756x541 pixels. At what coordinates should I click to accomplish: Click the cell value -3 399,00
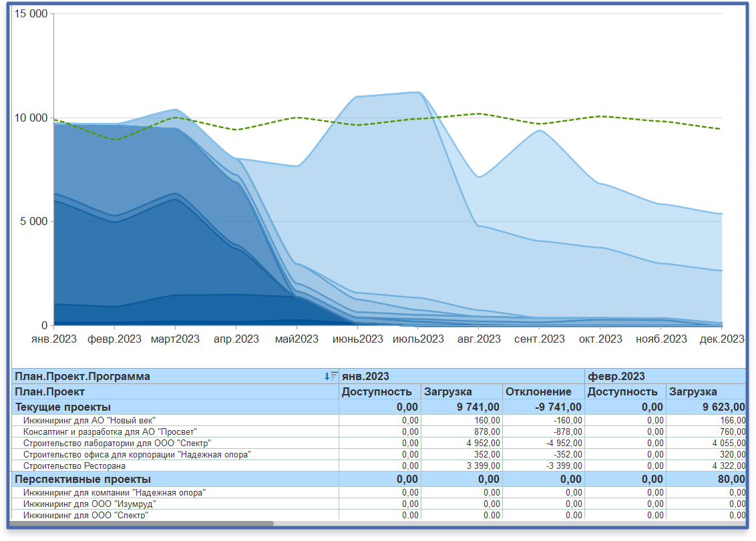(x=563, y=466)
